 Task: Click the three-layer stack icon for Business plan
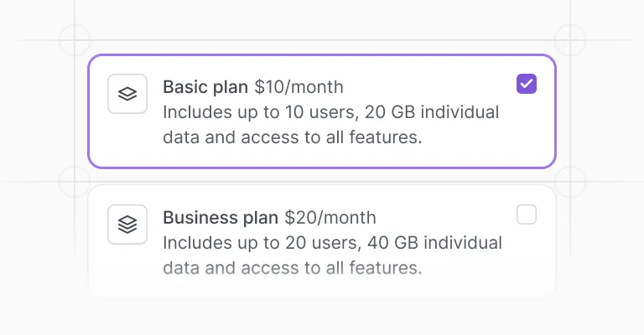pos(127,224)
